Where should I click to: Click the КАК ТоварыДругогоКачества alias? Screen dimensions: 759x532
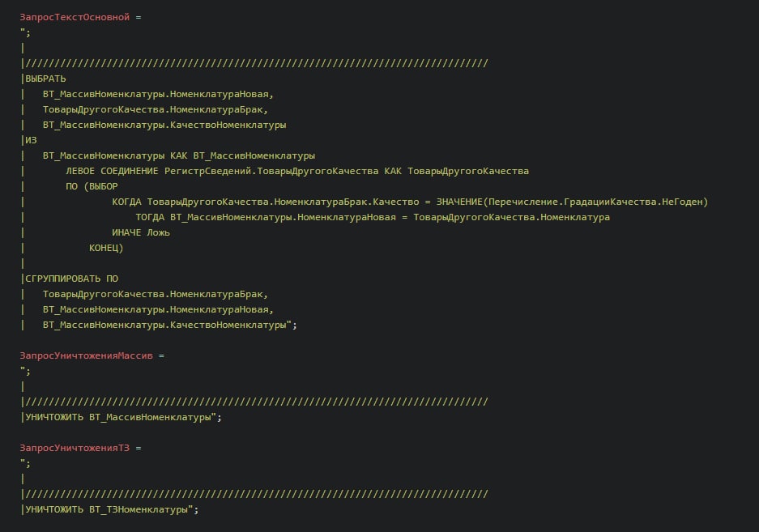pos(457,171)
